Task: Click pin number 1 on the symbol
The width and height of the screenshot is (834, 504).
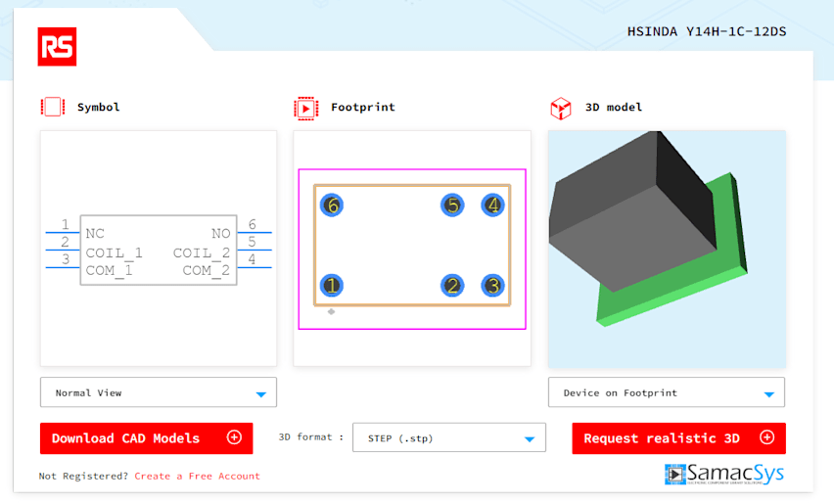Action: click(65, 224)
